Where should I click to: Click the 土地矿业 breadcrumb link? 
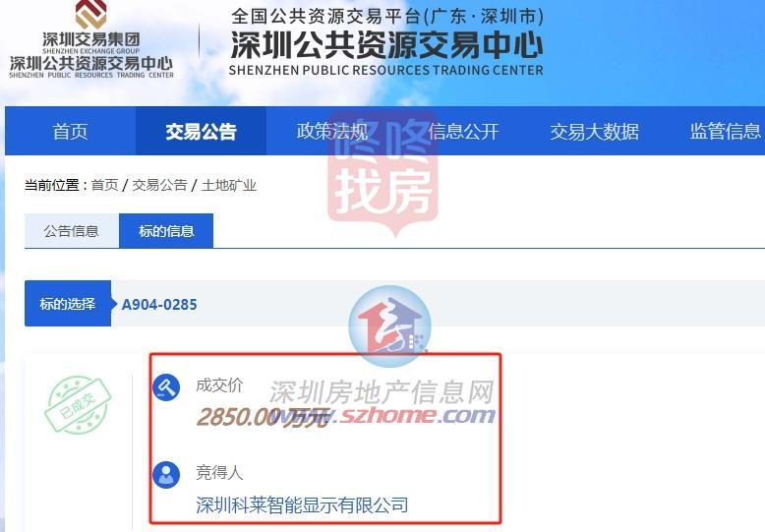[x=229, y=185]
